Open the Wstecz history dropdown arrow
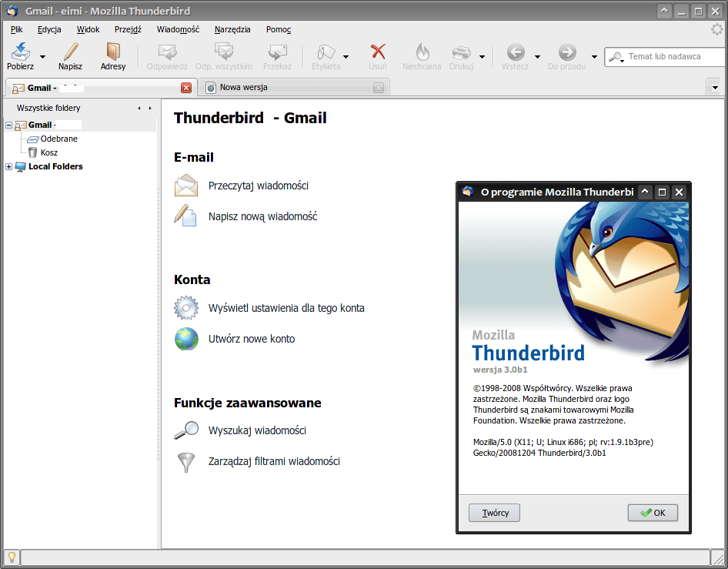Image resolution: width=728 pixels, height=569 pixels. 537,57
